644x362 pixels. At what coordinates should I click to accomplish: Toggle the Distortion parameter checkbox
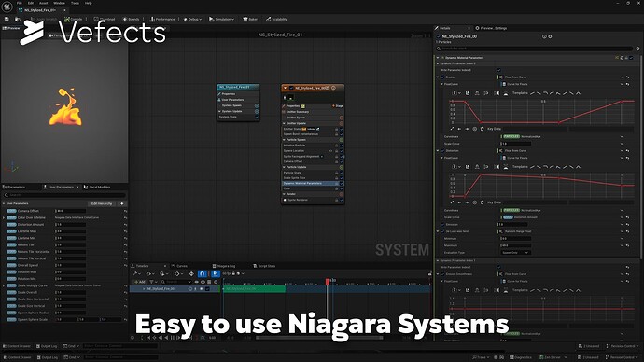coord(442,150)
